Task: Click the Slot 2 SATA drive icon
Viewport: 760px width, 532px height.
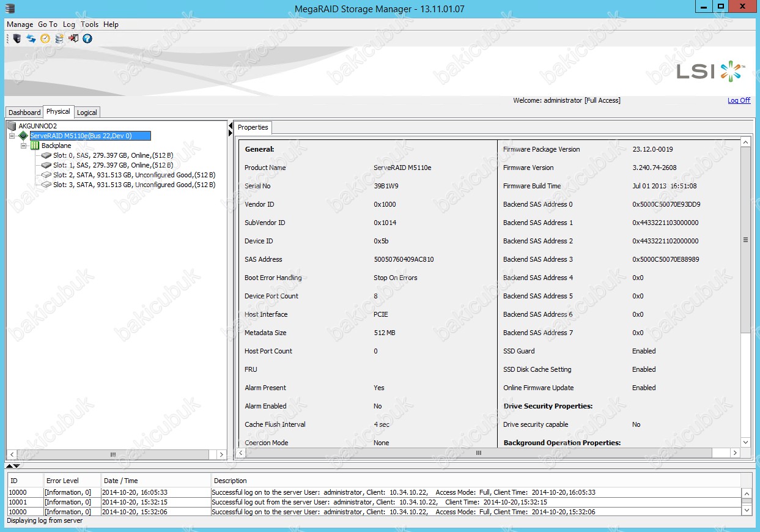Action: coord(46,175)
